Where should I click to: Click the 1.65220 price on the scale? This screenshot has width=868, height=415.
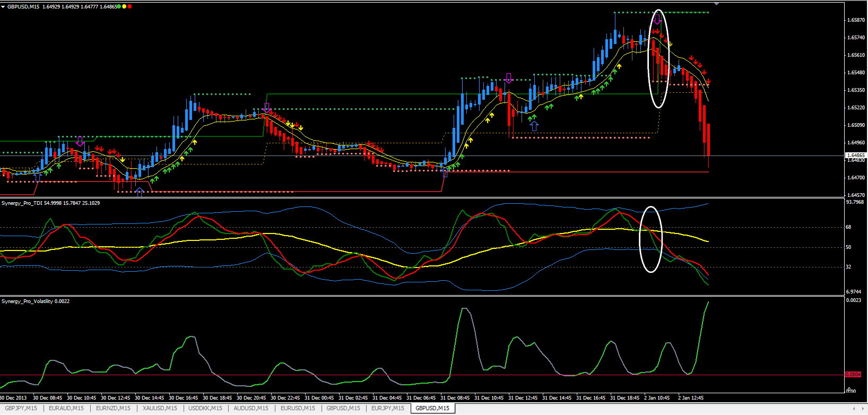(856, 108)
